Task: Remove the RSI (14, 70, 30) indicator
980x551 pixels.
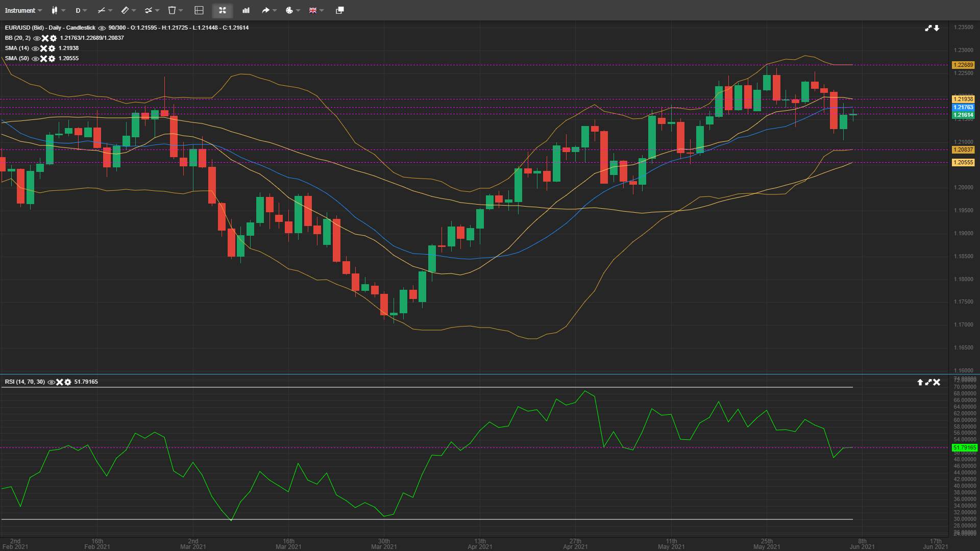Action: tap(60, 382)
